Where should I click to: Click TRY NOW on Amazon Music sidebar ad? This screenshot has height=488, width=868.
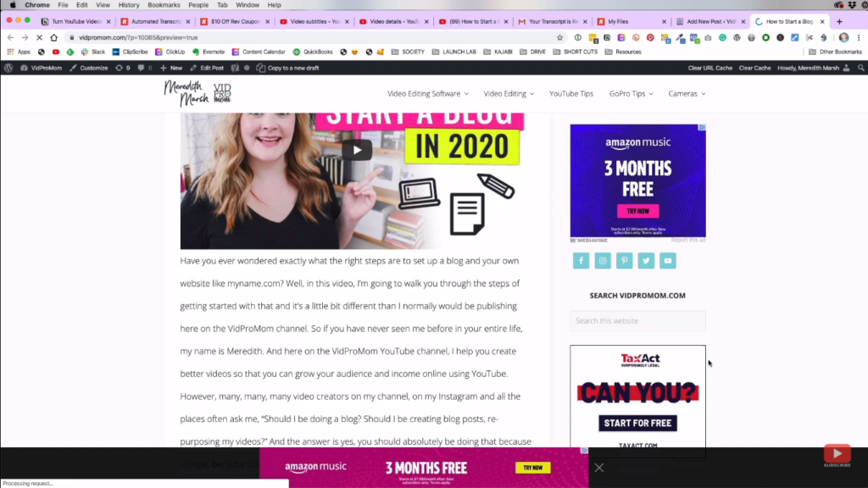pyautogui.click(x=637, y=211)
